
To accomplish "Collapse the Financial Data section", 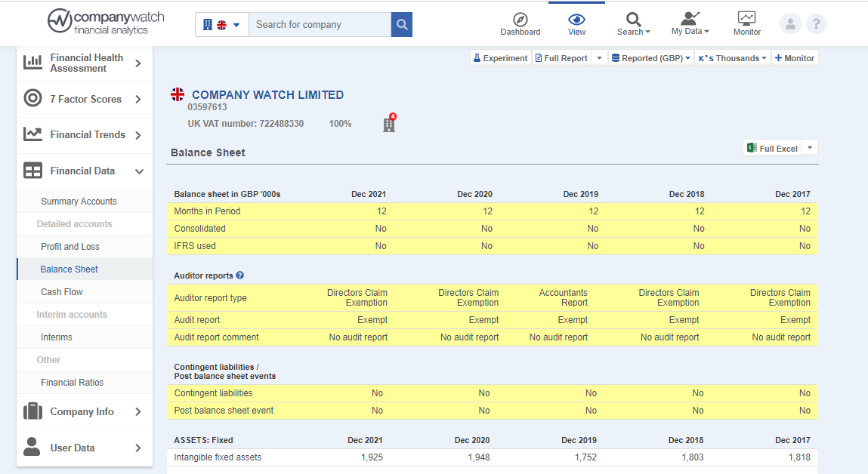I will (x=84, y=171).
